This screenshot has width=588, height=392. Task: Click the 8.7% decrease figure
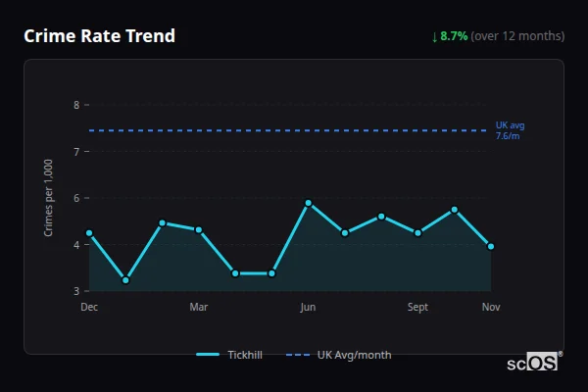coord(454,36)
